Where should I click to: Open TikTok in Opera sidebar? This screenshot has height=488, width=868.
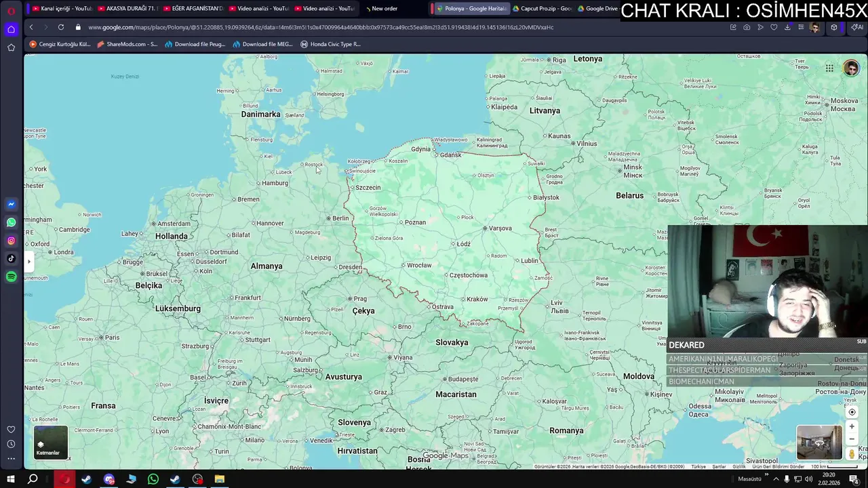click(11, 258)
